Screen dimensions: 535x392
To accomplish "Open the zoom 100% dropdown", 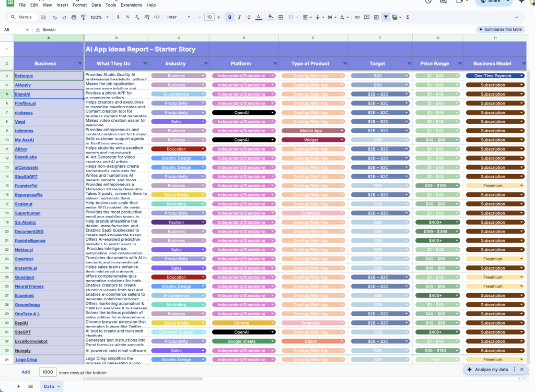I will pos(99,17).
